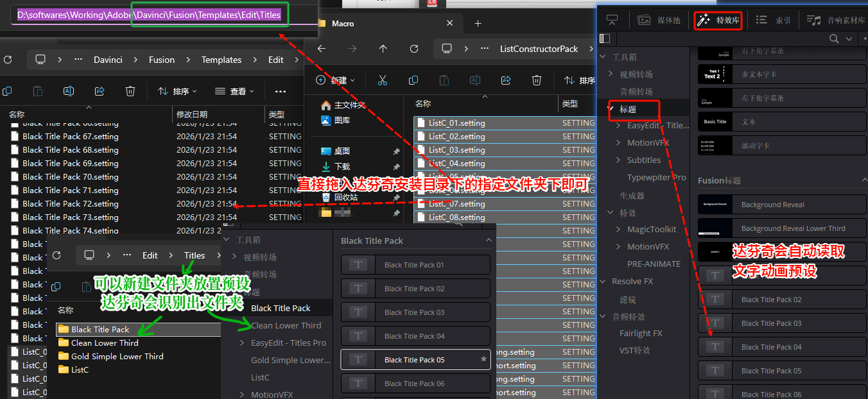The height and width of the screenshot is (399, 868).
Task: Click Titles breadcrumb in small explorer
Action: 195,255
